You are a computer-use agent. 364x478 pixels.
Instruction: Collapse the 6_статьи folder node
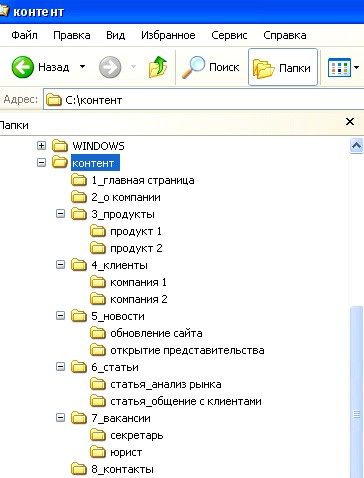tap(60, 367)
